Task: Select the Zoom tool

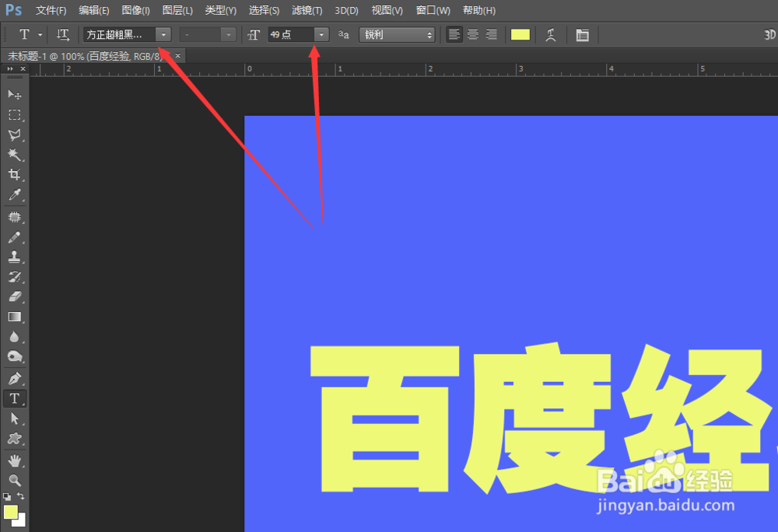Action: [14, 480]
